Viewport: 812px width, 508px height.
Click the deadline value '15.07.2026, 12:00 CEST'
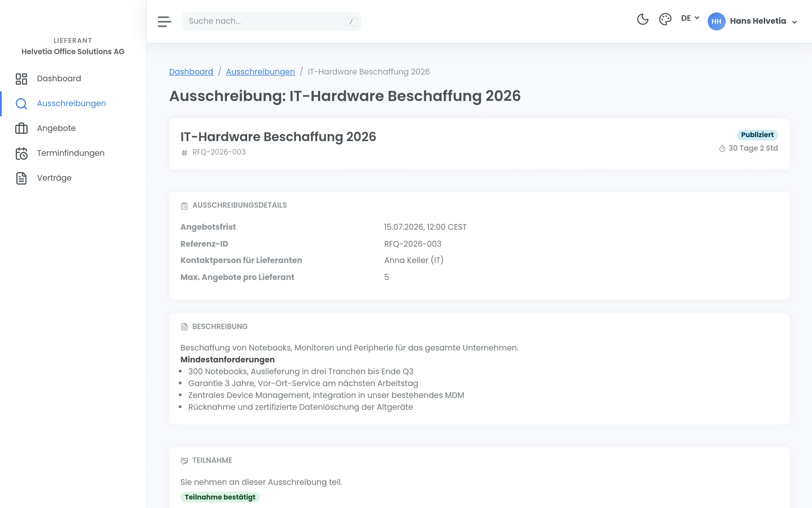(425, 227)
